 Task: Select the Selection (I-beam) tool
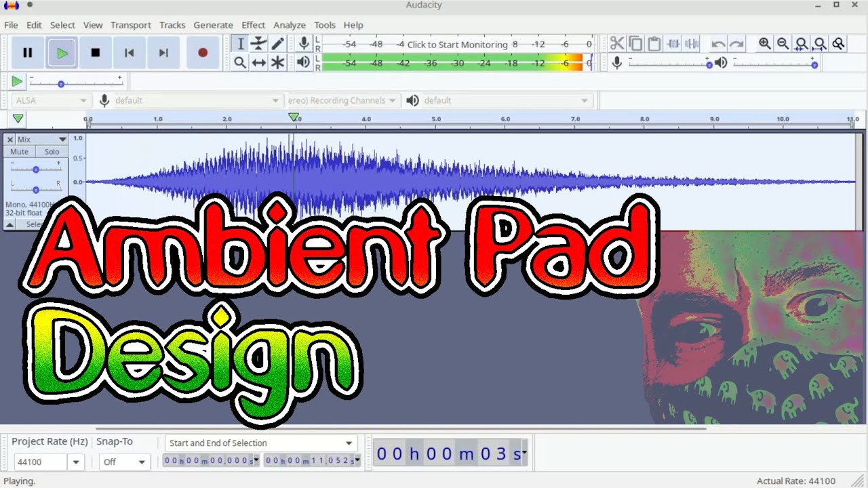[240, 44]
